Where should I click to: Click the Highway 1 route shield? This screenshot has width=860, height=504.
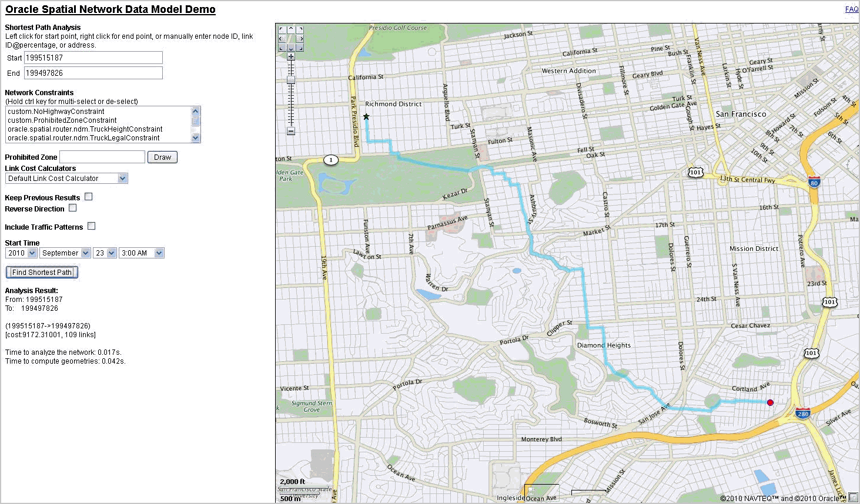(x=331, y=160)
